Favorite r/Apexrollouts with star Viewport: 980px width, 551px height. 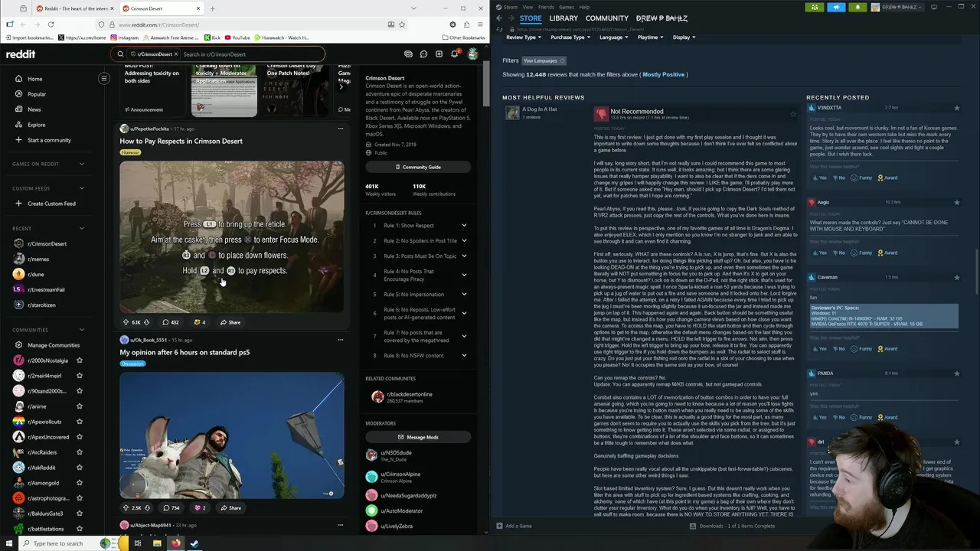coord(80,422)
